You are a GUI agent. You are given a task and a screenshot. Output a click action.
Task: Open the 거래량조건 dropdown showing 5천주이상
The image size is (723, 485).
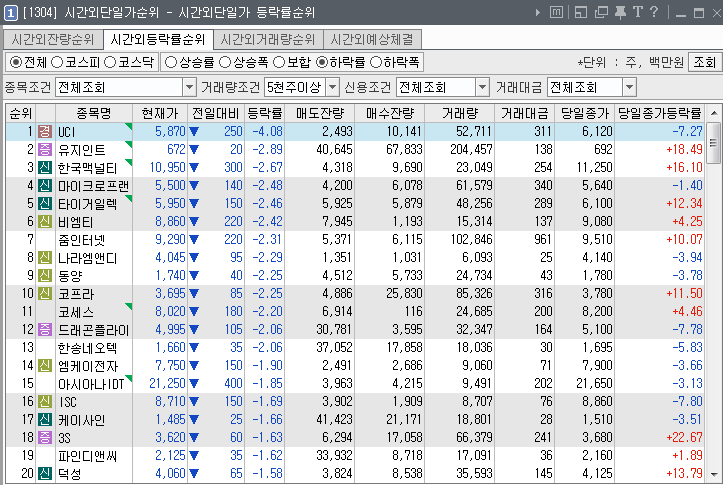332,87
